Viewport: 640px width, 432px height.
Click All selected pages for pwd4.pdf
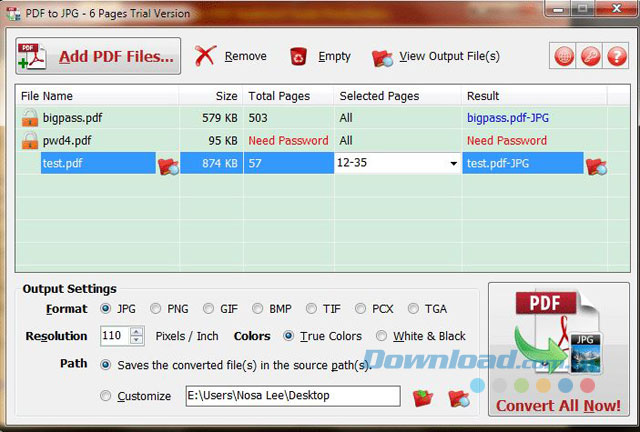[x=345, y=140]
